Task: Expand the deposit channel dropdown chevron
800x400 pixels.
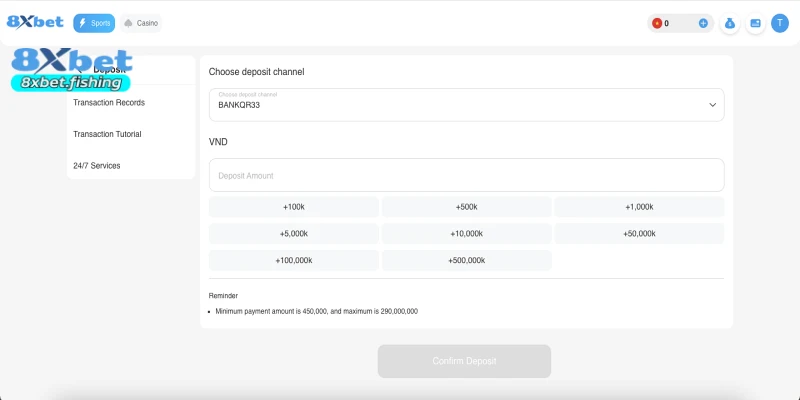Action: 713,104
